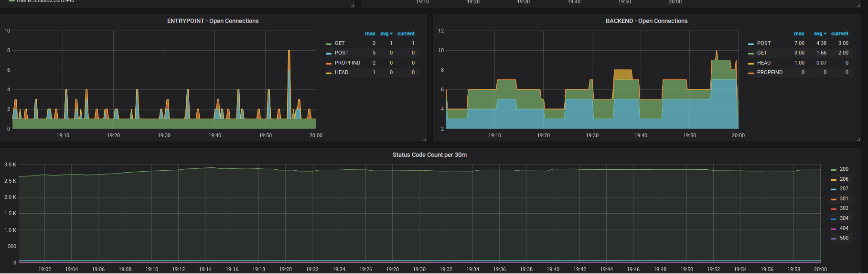Click BACKEND HEAD avg value 0.07
Image resolution: width=868 pixels, height=274 pixels.
(821, 63)
